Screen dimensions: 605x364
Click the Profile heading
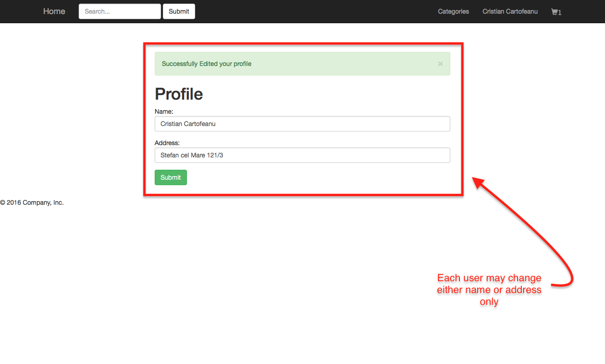(179, 94)
